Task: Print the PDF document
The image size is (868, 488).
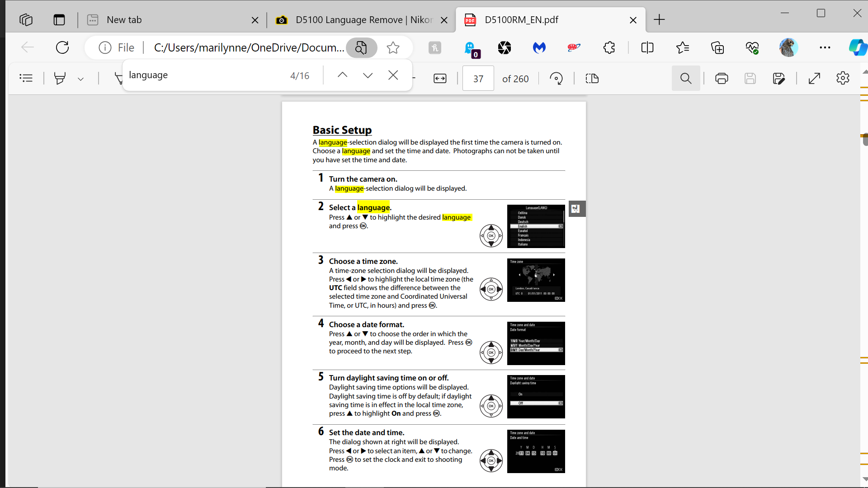Action: 722,79
